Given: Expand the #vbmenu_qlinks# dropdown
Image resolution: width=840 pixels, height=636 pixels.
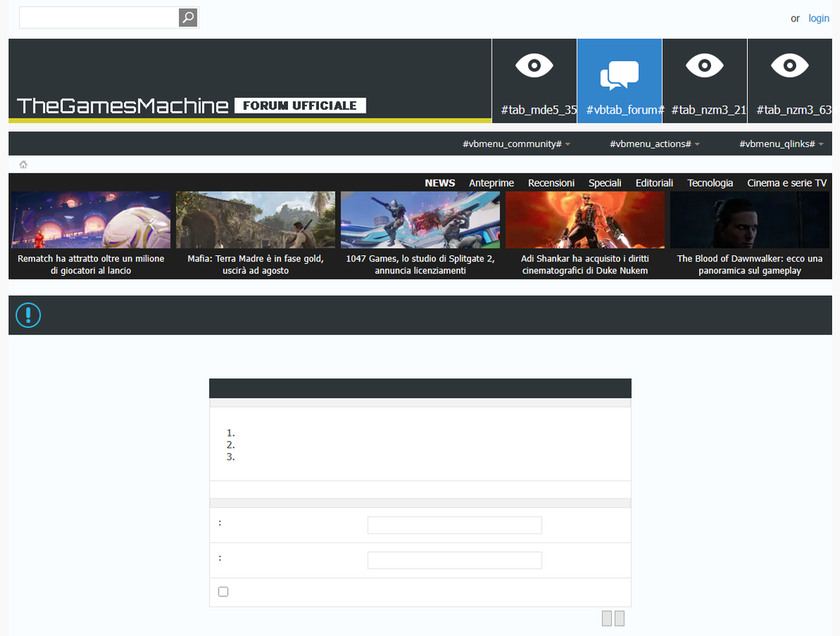Looking at the screenshot, I should (x=782, y=144).
